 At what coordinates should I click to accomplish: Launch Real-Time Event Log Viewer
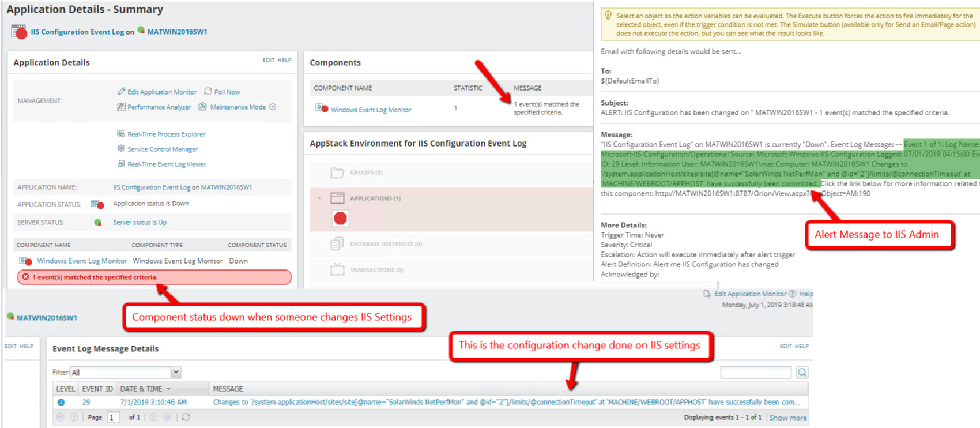pos(167,164)
